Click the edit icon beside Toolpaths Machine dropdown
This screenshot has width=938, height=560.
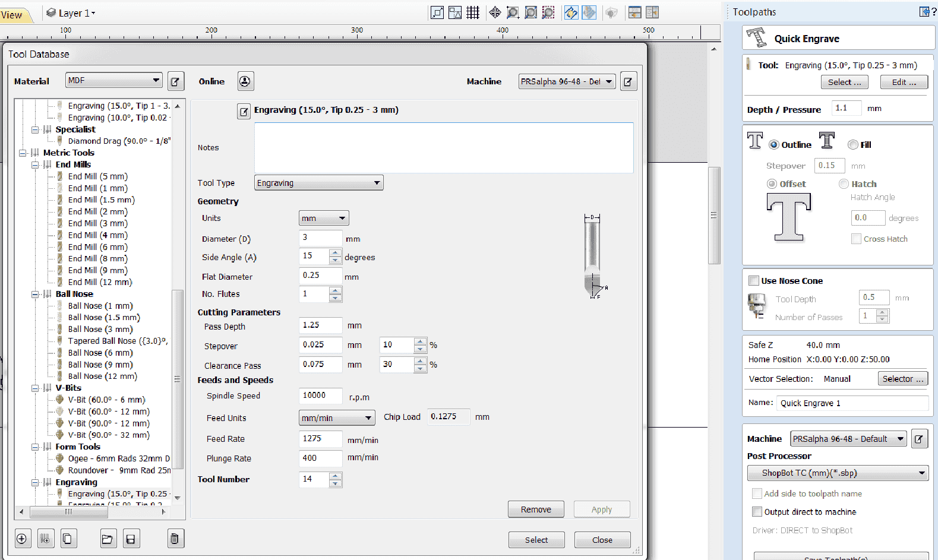(x=920, y=439)
